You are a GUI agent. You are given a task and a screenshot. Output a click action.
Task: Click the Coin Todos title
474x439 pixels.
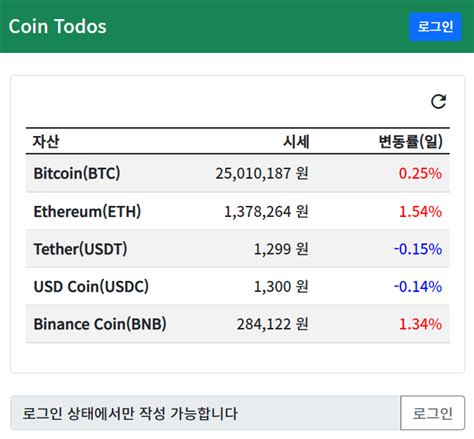tap(57, 26)
